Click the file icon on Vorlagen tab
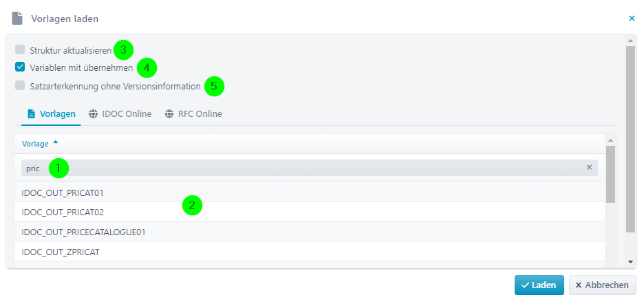 point(31,113)
